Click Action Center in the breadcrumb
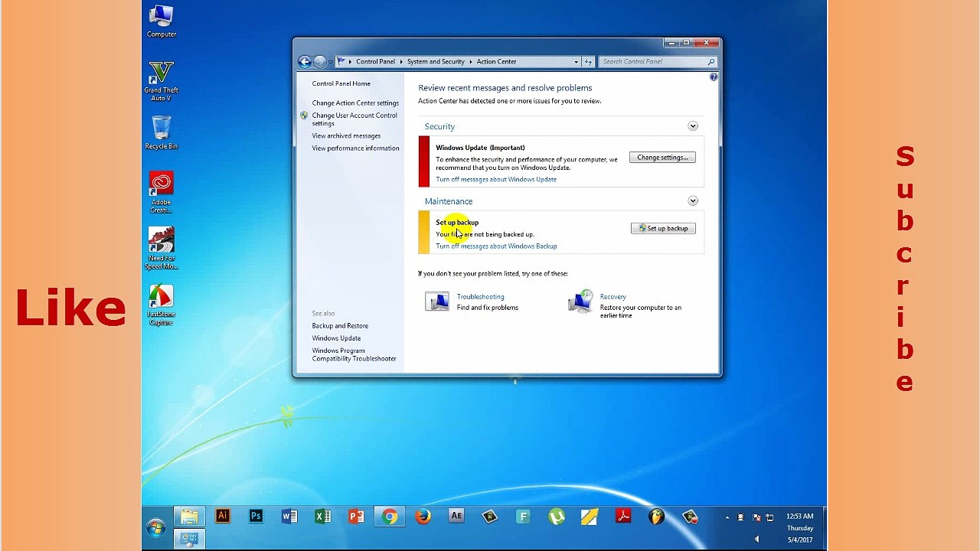980x551 pixels. (x=496, y=62)
